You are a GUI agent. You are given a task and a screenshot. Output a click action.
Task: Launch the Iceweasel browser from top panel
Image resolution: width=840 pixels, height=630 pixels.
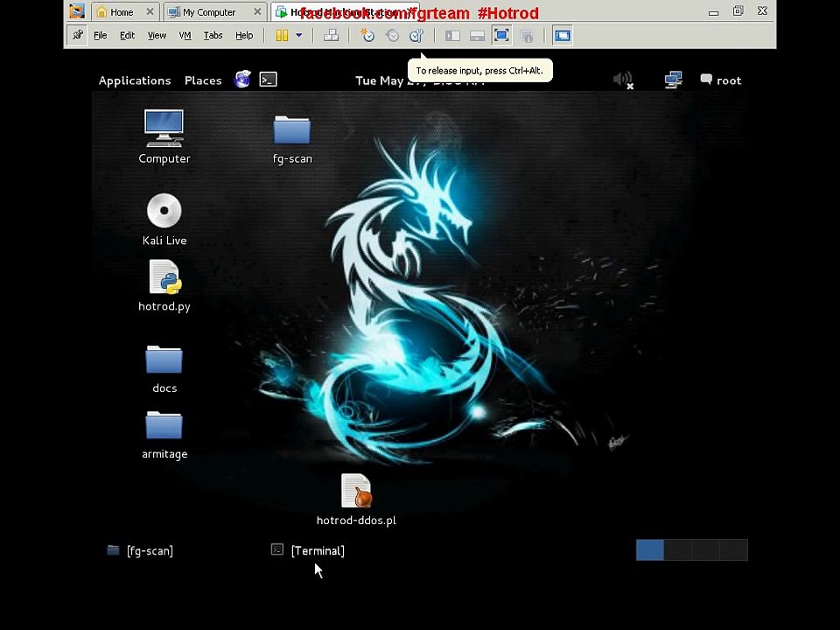pos(242,80)
